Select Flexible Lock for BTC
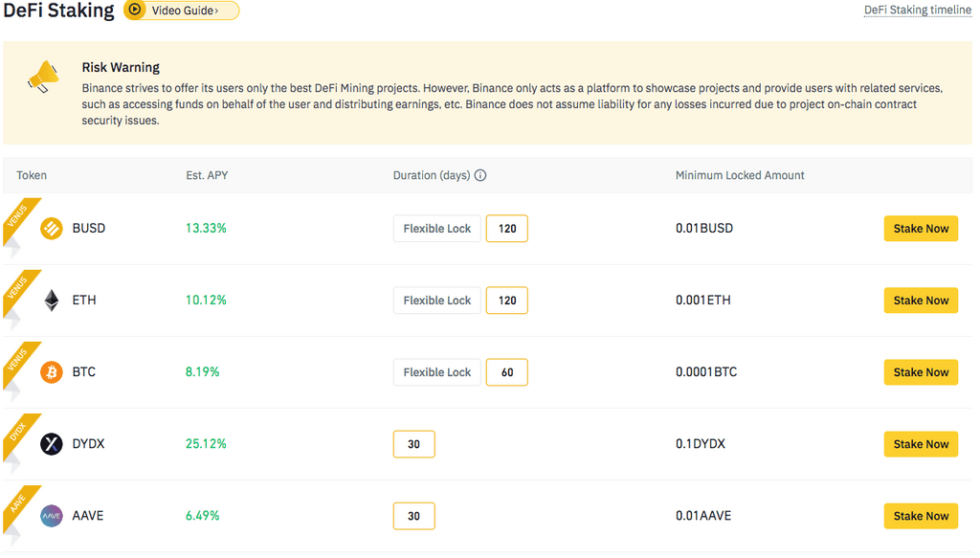 point(436,372)
